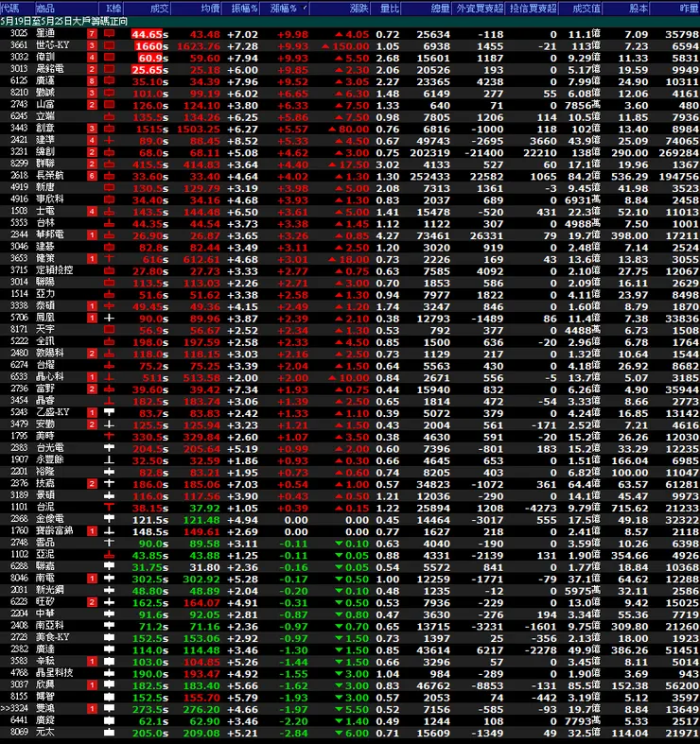
Task: Sort by the 外資買賣超 column header
Action: coord(479,9)
